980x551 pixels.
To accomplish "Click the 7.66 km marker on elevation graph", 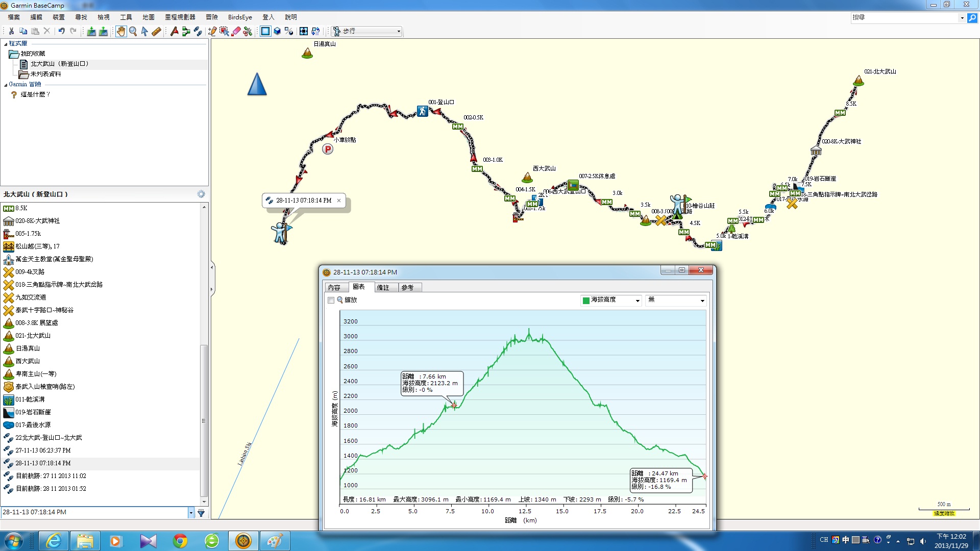I will pyautogui.click(x=454, y=406).
